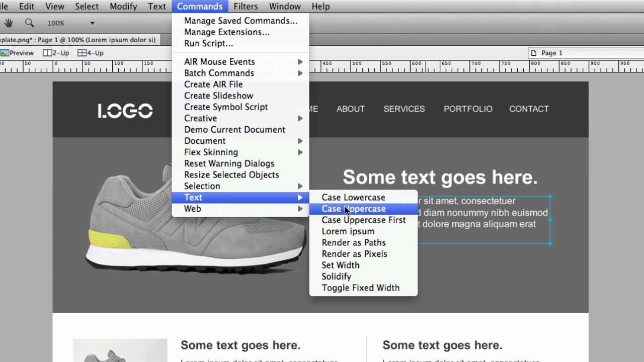Choose Set Width from the Text submenu
Screen dimensions: 644x362
tap(363, 265)
